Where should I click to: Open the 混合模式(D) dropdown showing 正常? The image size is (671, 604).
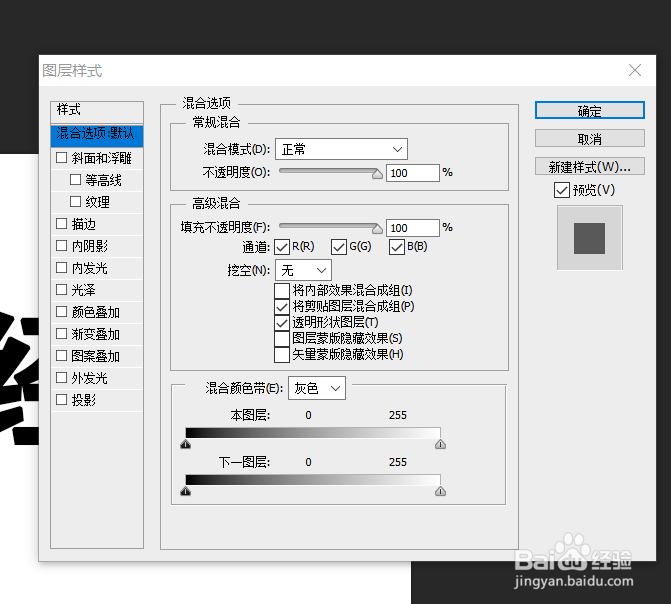(x=341, y=149)
